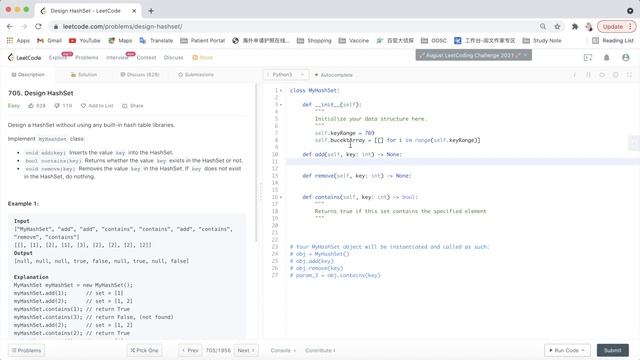The height and width of the screenshot is (360, 640).
Task: Open the YouTube bookmark
Action: tap(85, 40)
